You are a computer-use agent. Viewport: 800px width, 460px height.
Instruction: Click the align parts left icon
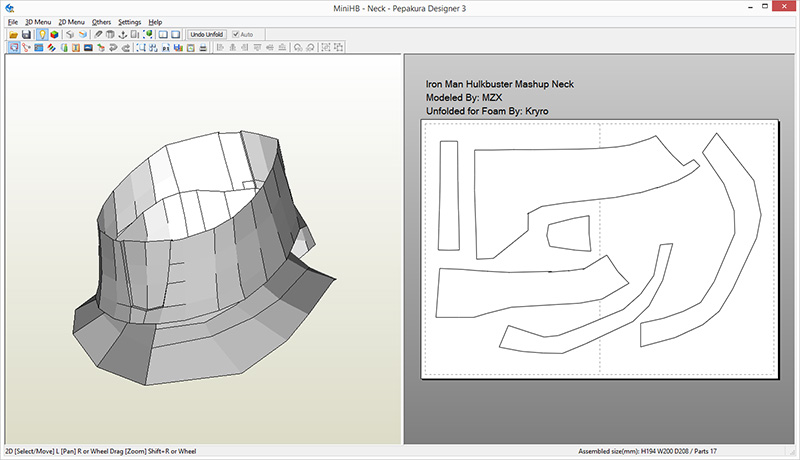pyautogui.click(x=220, y=47)
